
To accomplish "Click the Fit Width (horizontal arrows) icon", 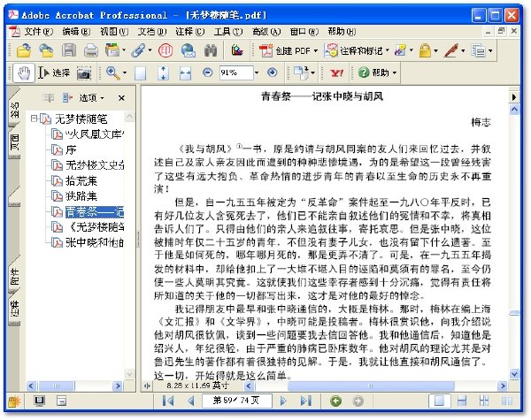I will [185, 73].
